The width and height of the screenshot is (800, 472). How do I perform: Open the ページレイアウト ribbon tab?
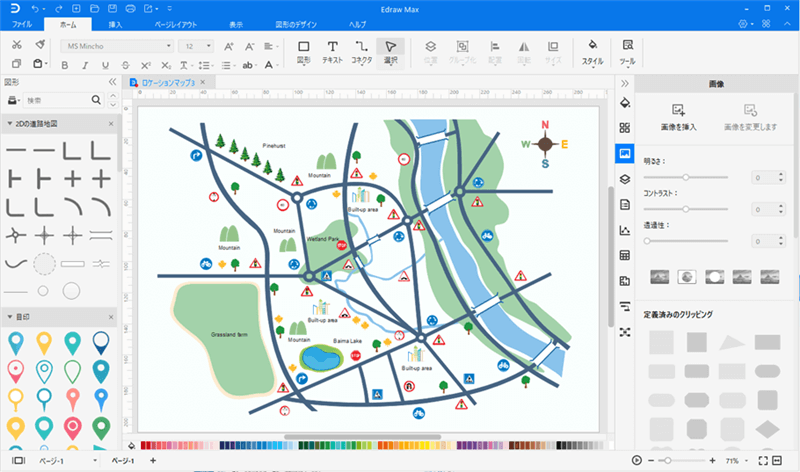tap(176, 23)
